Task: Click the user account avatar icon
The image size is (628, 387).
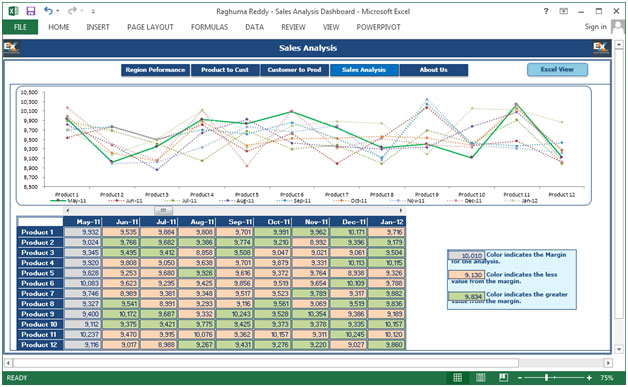Action: click(618, 27)
